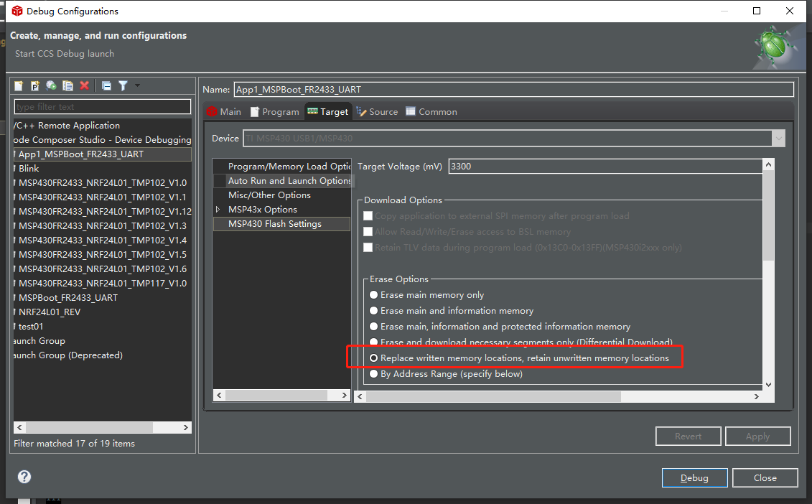The width and height of the screenshot is (812, 504).
Task: Select Erase main memory only radio button
Action: pyautogui.click(x=373, y=295)
